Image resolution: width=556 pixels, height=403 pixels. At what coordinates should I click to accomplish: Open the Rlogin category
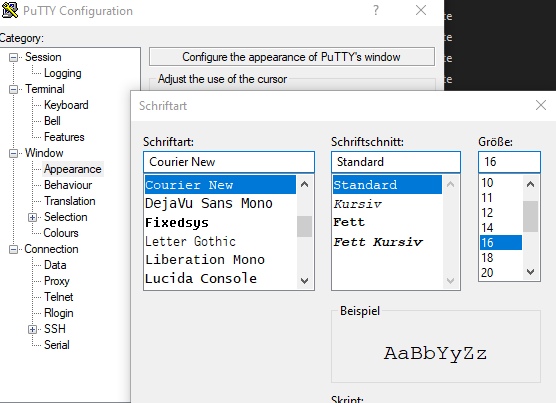59,313
